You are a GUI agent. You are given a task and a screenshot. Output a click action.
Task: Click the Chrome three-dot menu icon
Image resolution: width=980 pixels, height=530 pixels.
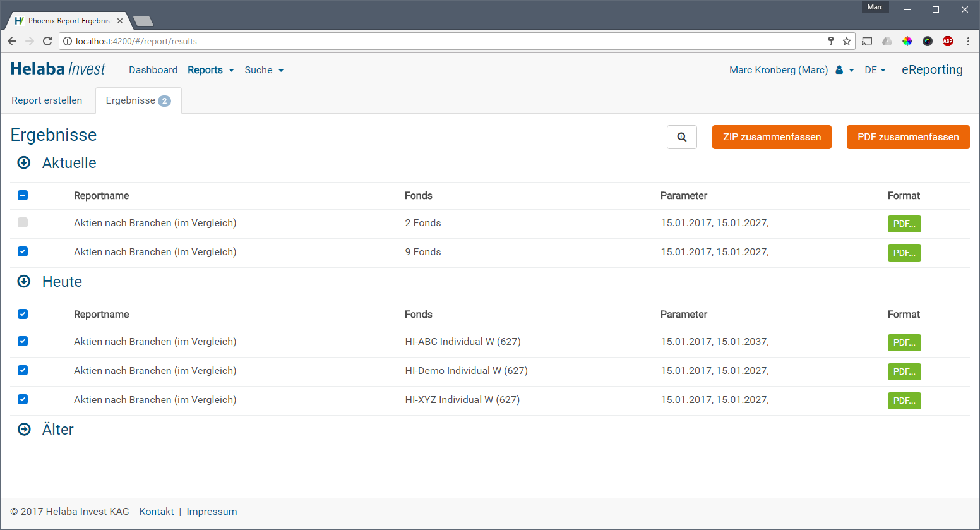tap(968, 41)
